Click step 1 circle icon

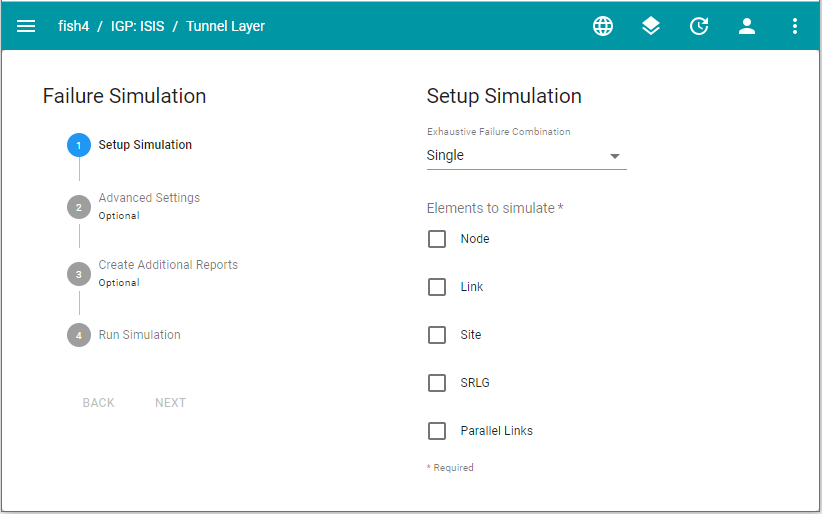click(x=79, y=146)
